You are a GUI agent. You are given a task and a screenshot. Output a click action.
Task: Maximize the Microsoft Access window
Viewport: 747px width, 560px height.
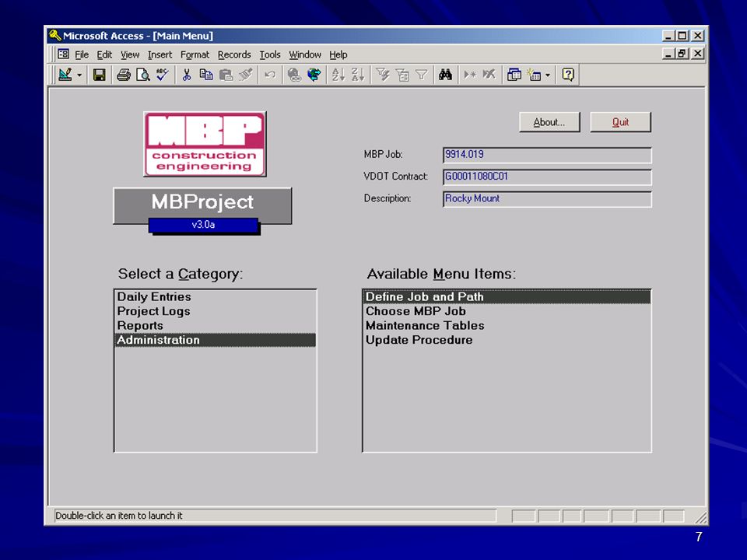click(682, 36)
